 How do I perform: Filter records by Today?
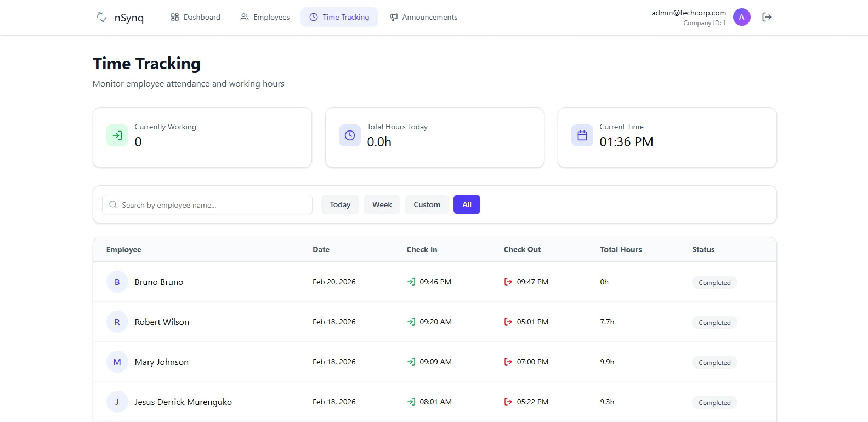click(x=340, y=204)
